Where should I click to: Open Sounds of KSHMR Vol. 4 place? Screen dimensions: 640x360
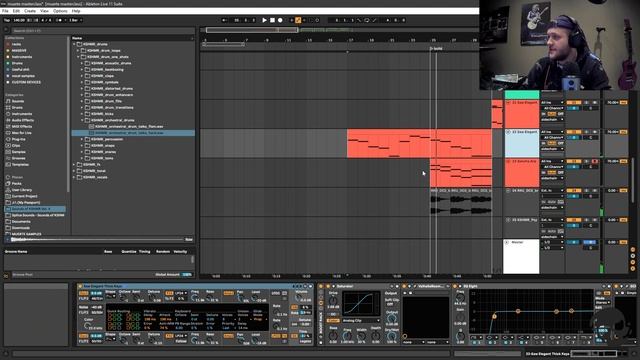(35, 209)
